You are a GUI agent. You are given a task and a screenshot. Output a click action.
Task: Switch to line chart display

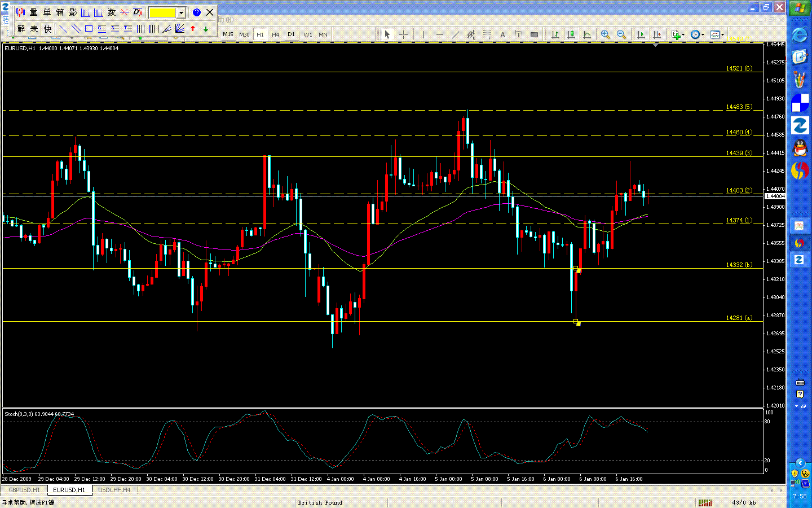pos(587,34)
